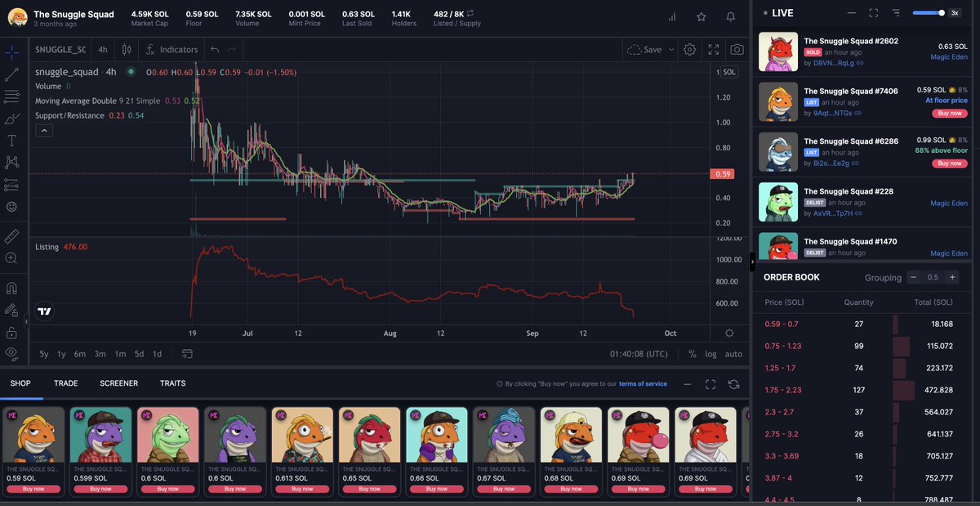Open the prediction and measurement tools
The width and height of the screenshot is (980, 506).
(11, 185)
